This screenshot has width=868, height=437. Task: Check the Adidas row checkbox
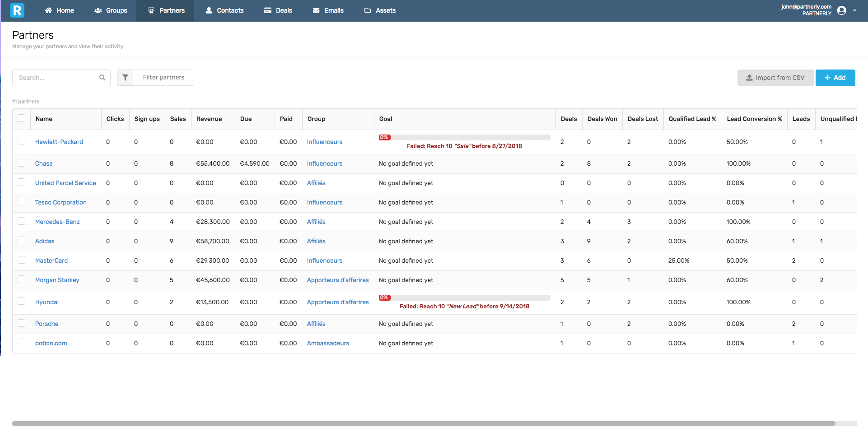(21, 240)
